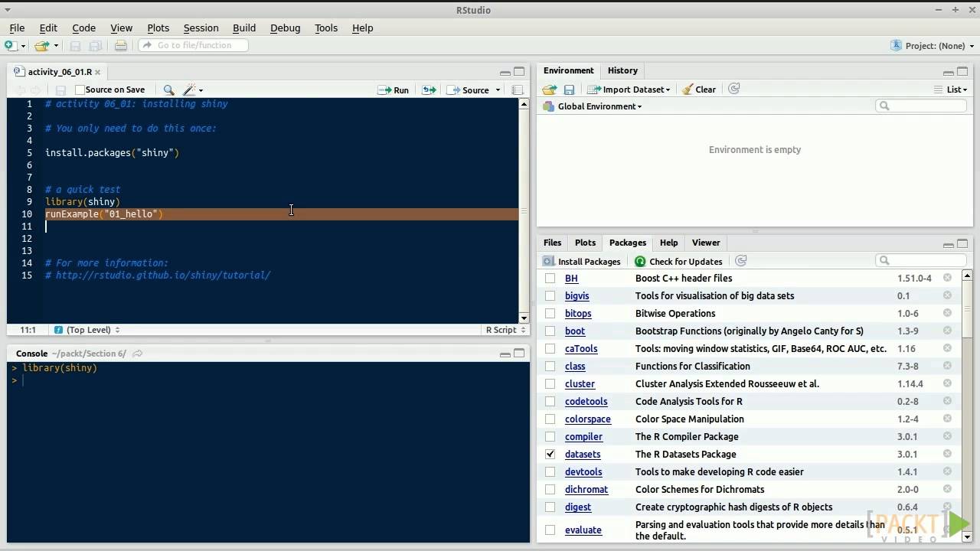Switch to the Viewer tab
Image resolution: width=980 pixels, height=551 pixels.
coord(706,243)
